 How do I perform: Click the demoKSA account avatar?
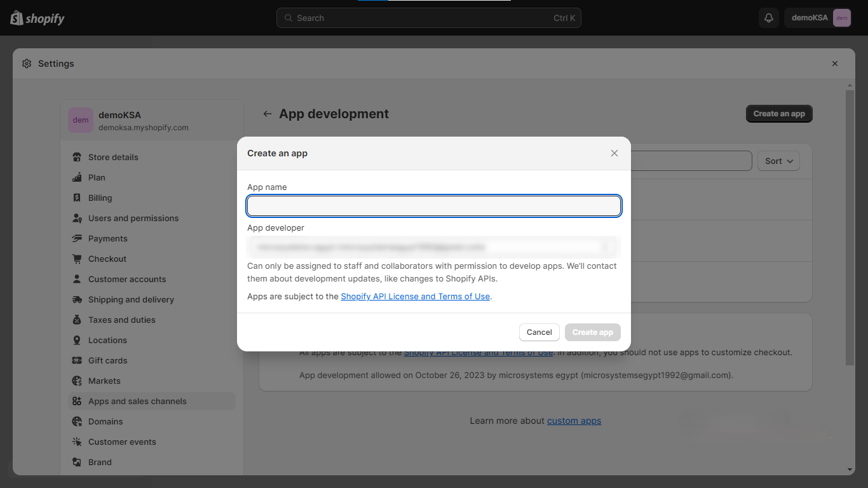click(x=841, y=18)
